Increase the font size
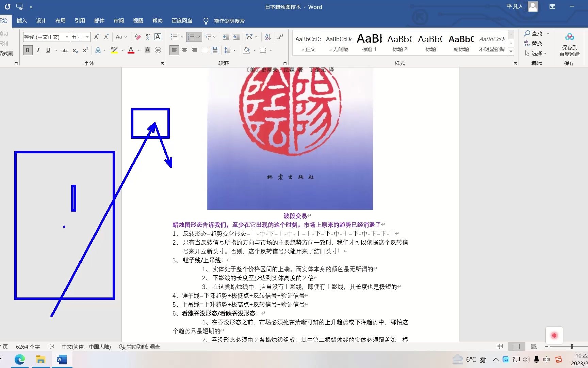This screenshot has height=368, width=588. 96,37
